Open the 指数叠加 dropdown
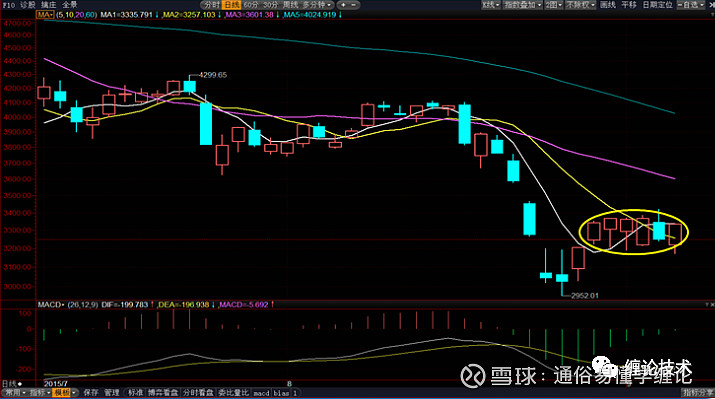715x399 pixels. [x=523, y=5]
